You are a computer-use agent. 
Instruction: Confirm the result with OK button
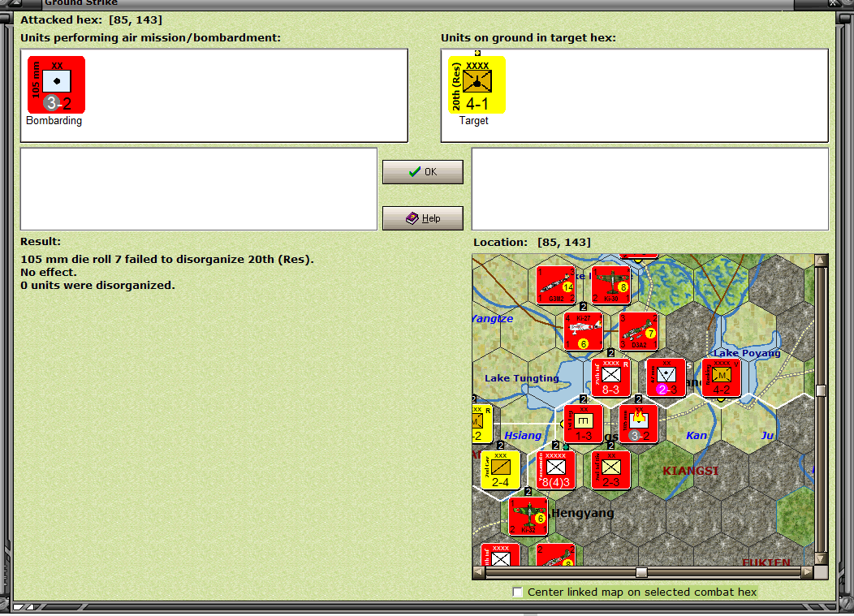423,171
